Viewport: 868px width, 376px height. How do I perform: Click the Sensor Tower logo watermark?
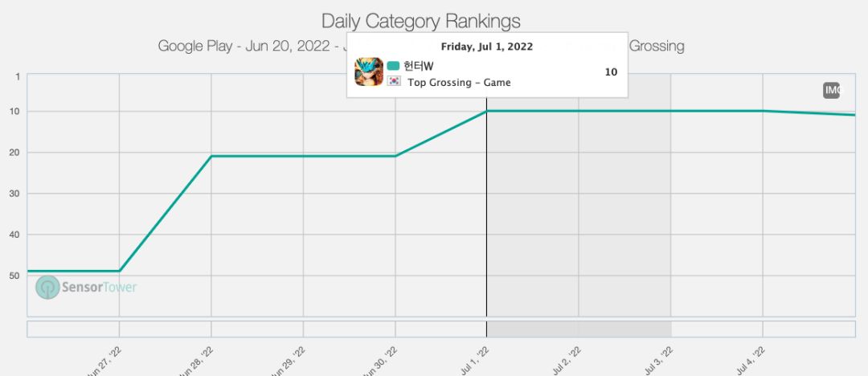(x=86, y=288)
